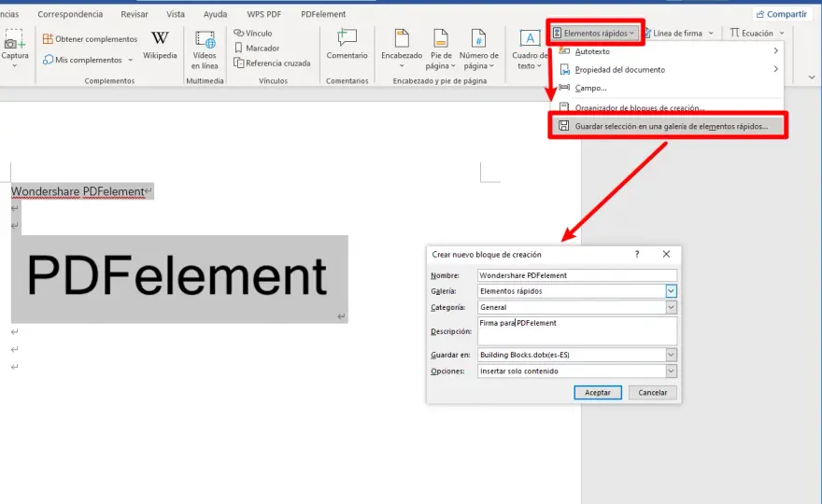Switch to the Ayuda tab

tap(215, 14)
